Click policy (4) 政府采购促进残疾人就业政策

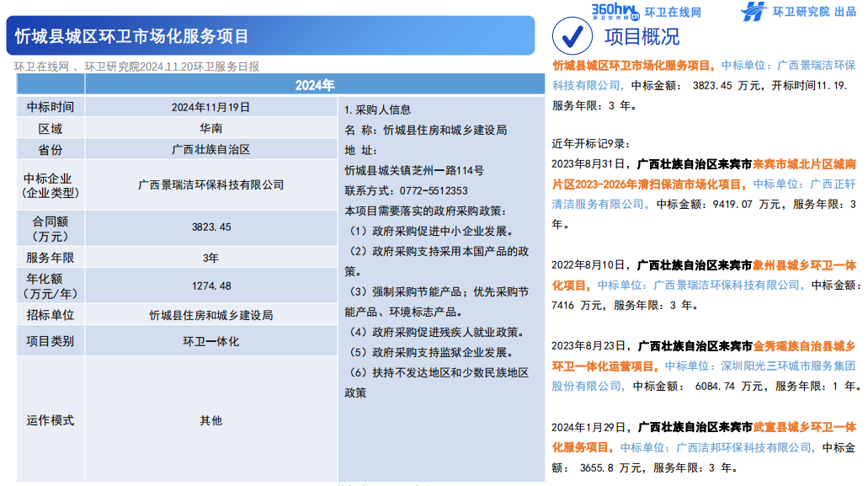click(x=437, y=332)
